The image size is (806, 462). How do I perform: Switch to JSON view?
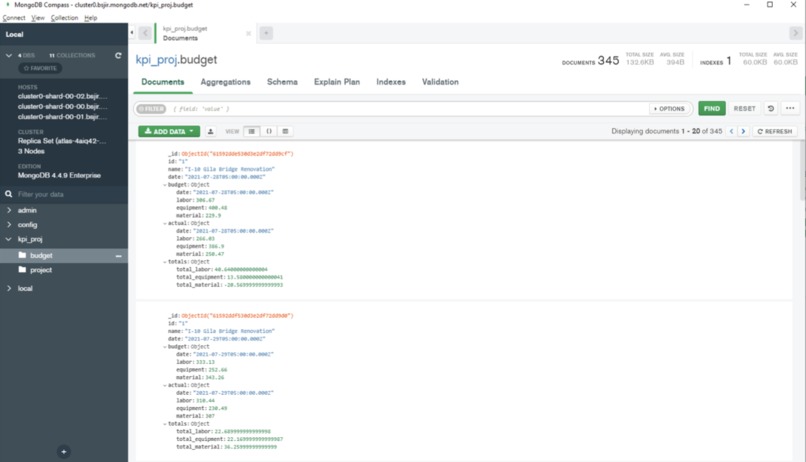coord(269,132)
